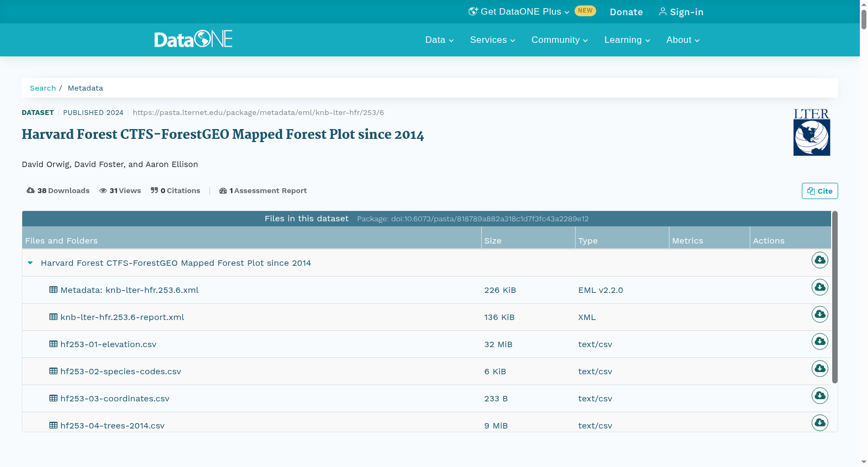Click the 31 Views metric

click(120, 191)
